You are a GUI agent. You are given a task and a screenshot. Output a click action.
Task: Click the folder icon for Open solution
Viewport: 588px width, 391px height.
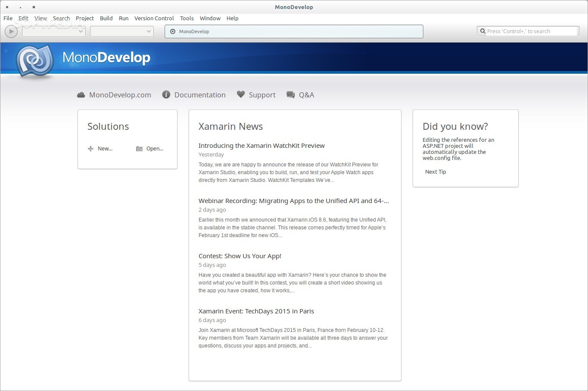(139, 149)
